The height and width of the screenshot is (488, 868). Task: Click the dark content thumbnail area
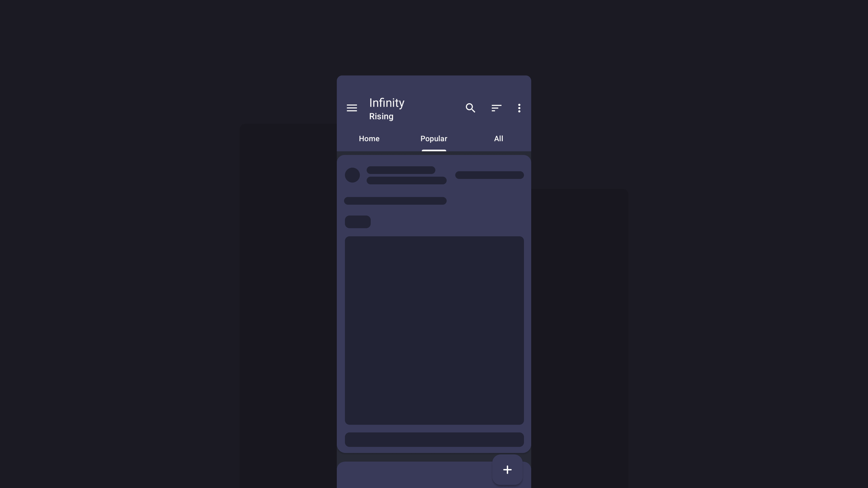click(434, 330)
